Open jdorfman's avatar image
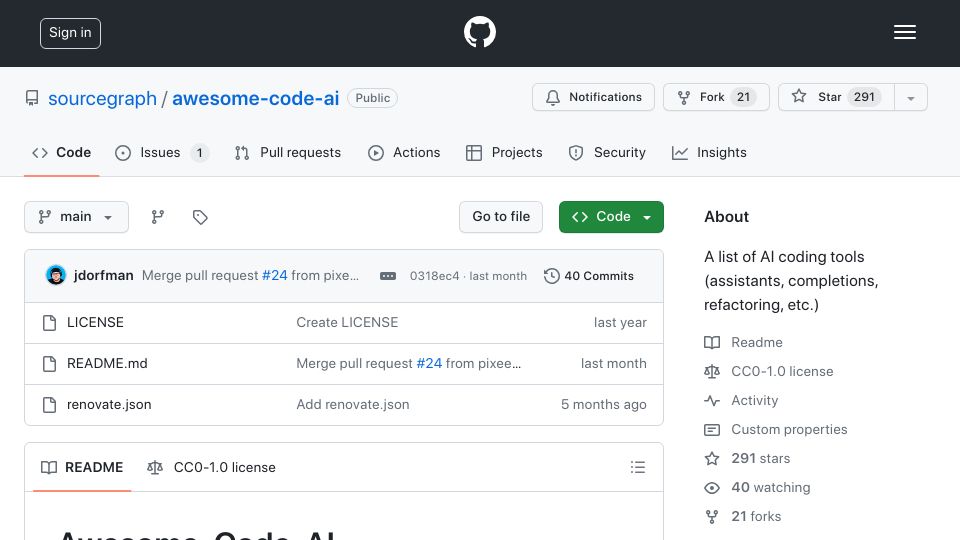The image size is (960, 540). tap(56, 276)
